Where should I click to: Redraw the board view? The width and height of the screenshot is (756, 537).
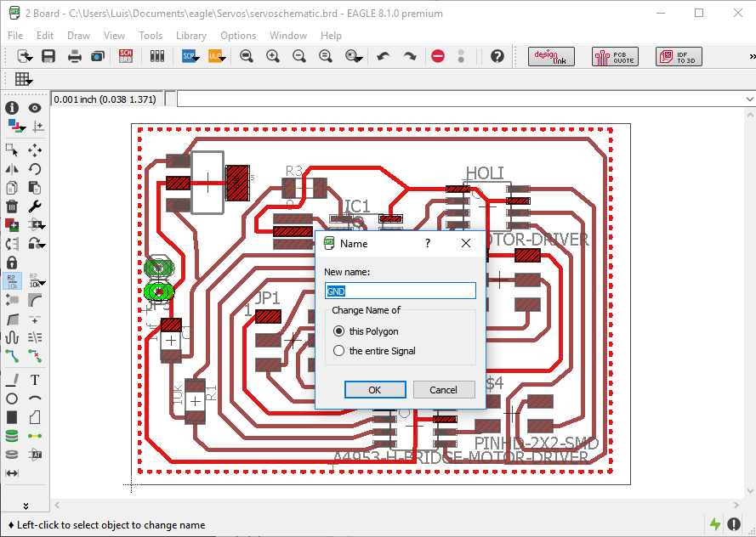(x=326, y=56)
